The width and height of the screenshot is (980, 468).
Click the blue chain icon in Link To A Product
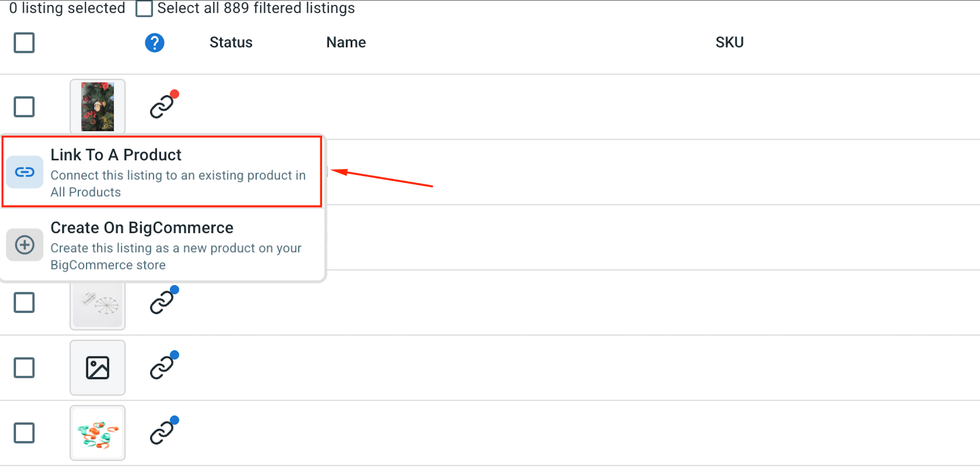25,172
